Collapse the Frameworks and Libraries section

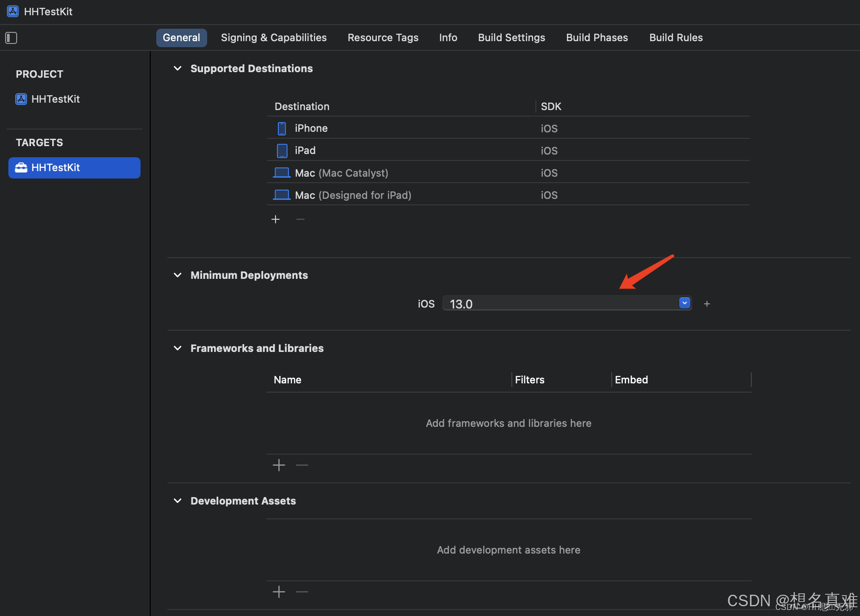coord(178,348)
